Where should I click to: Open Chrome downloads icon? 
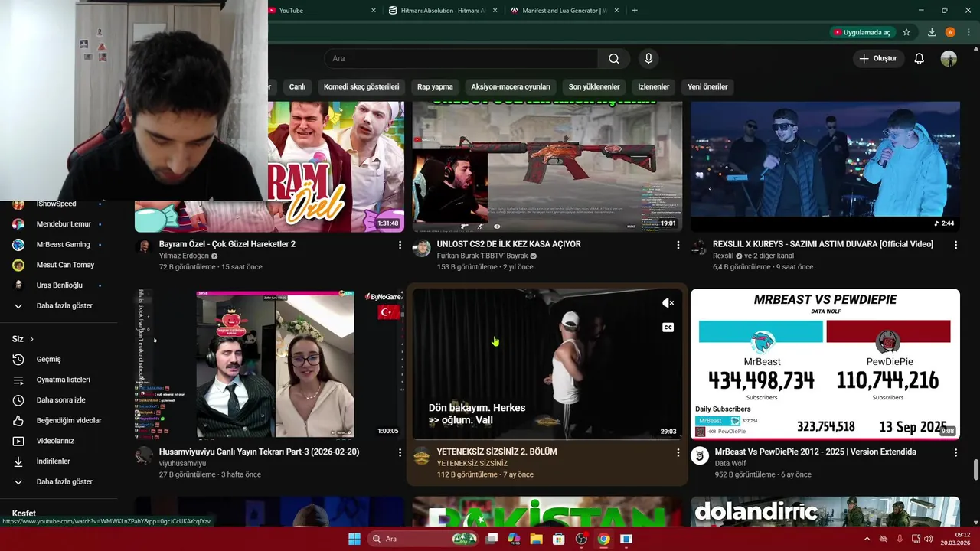932,32
